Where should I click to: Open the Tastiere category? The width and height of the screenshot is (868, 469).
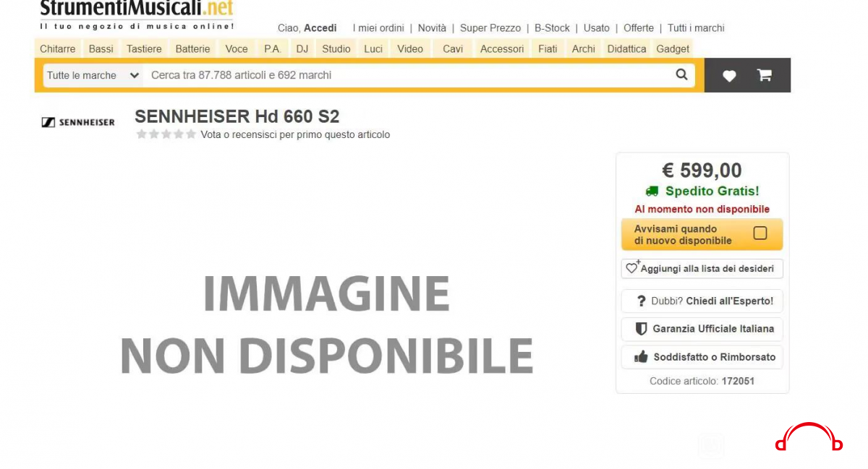pos(145,49)
